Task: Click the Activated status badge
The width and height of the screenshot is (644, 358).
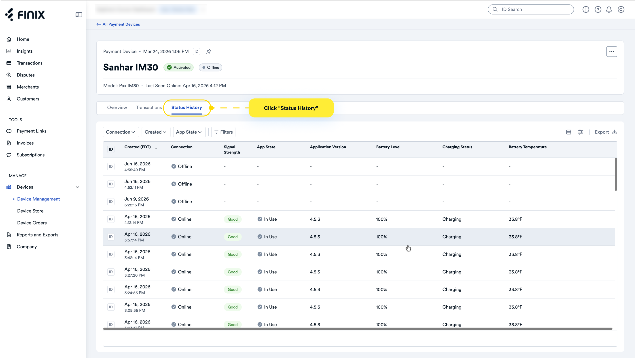Action: coord(178,68)
